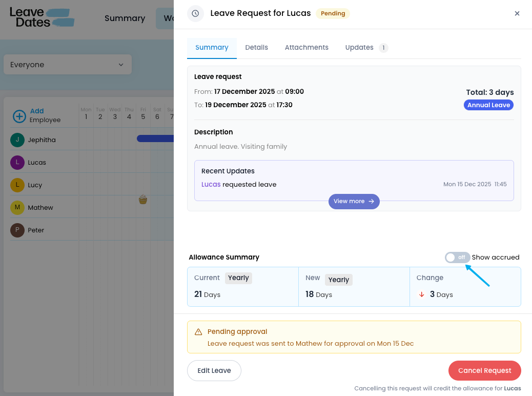The width and height of the screenshot is (532, 396).
Task: Click the Edit Leave button
Action: tap(214, 370)
